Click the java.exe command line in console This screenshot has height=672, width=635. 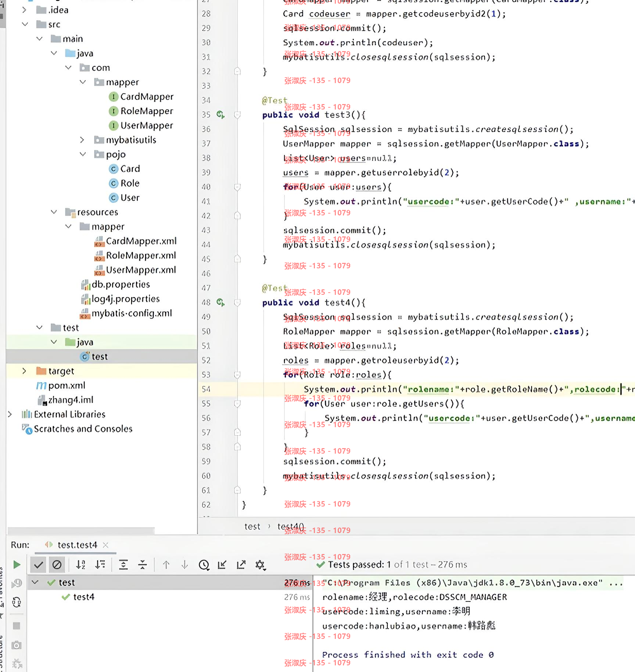(x=472, y=583)
